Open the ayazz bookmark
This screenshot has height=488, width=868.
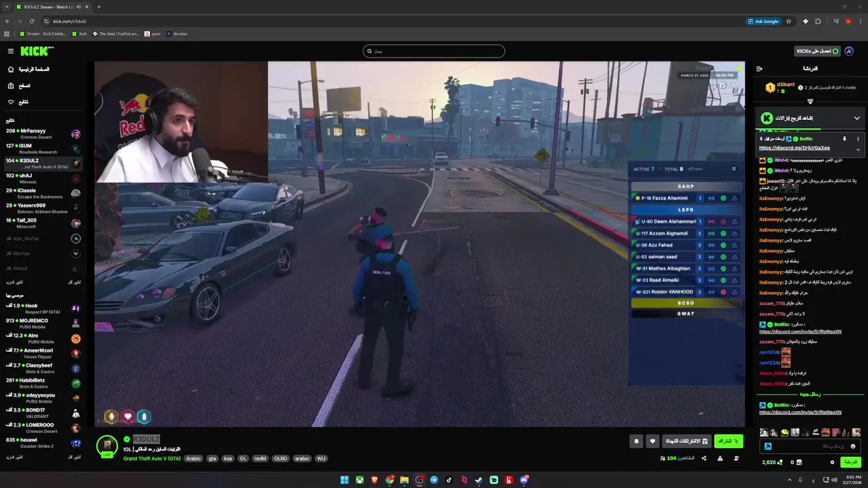click(153, 33)
